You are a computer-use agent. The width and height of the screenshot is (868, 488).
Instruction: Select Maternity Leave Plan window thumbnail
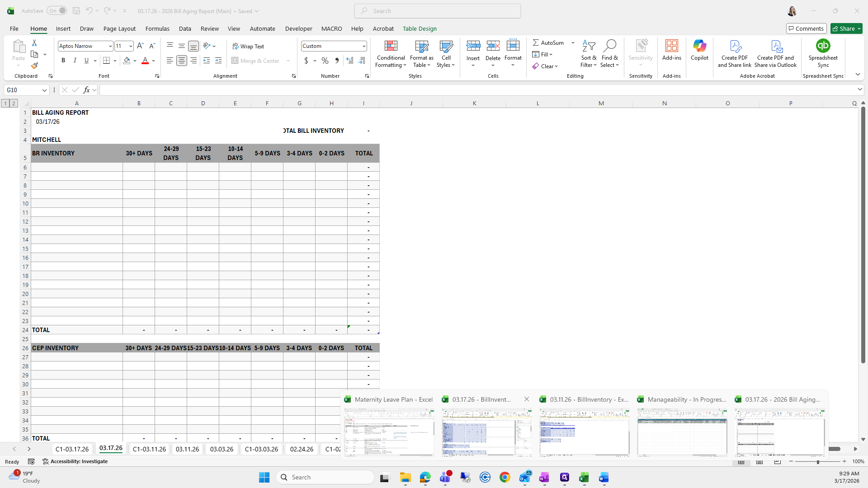click(389, 432)
